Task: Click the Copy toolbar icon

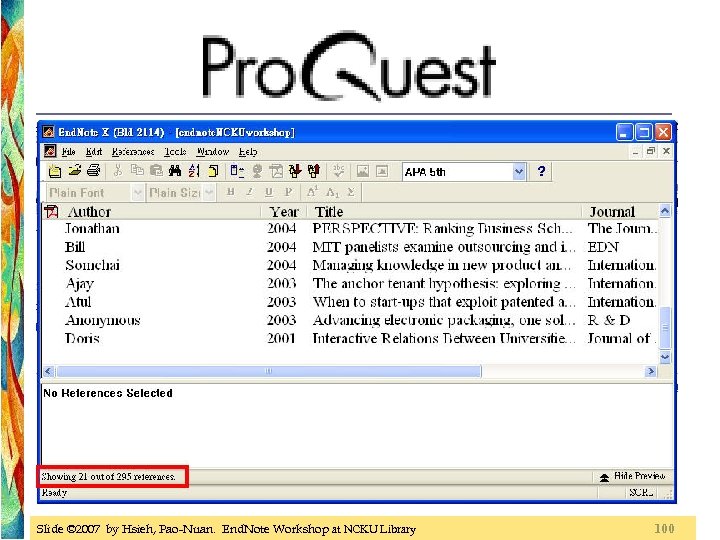Action: [x=137, y=171]
